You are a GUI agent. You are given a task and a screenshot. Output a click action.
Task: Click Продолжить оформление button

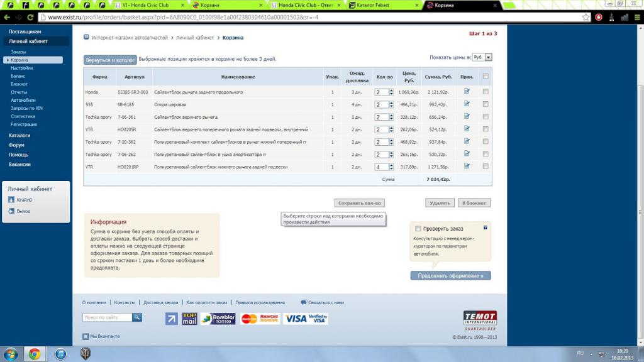450,276
